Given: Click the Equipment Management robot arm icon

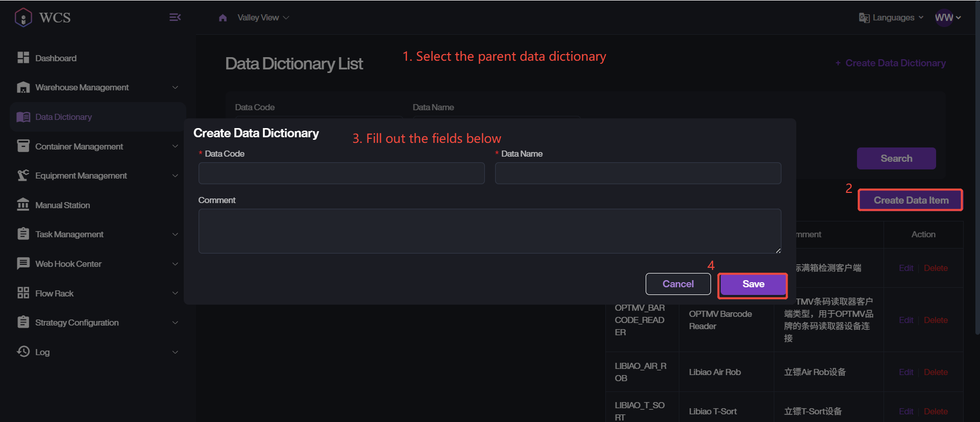Looking at the screenshot, I should pos(23,176).
